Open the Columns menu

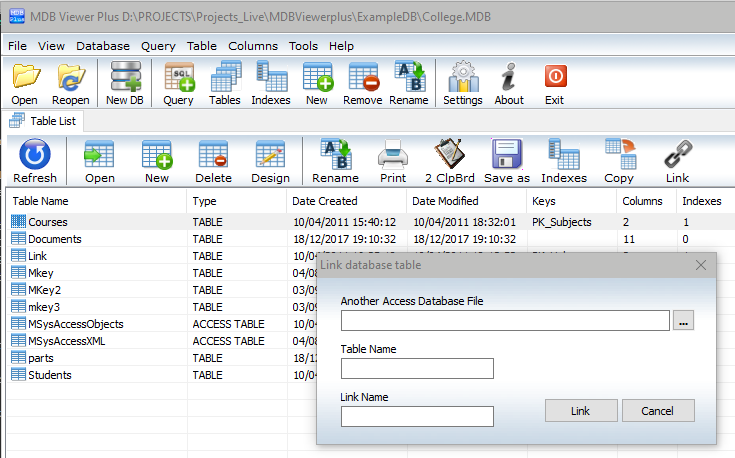click(253, 46)
